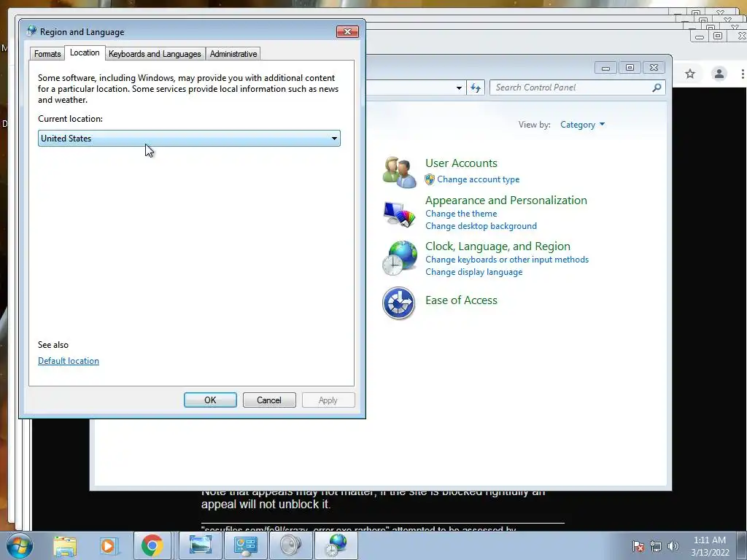The height and width of the screenshot is (560, 747).
Task: Open the speaker sound taskbar icon
Action: tap(290, 545)
